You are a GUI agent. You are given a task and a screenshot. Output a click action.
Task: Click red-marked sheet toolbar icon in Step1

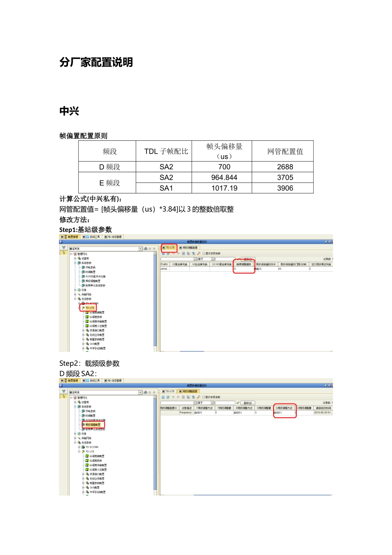(183, 253)
